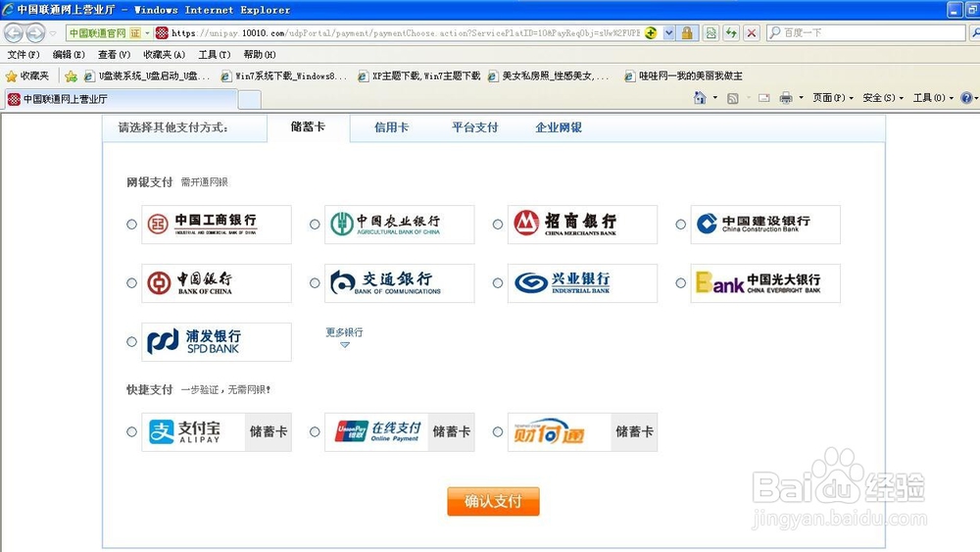Click the Help question mark icon

[967, 97]
